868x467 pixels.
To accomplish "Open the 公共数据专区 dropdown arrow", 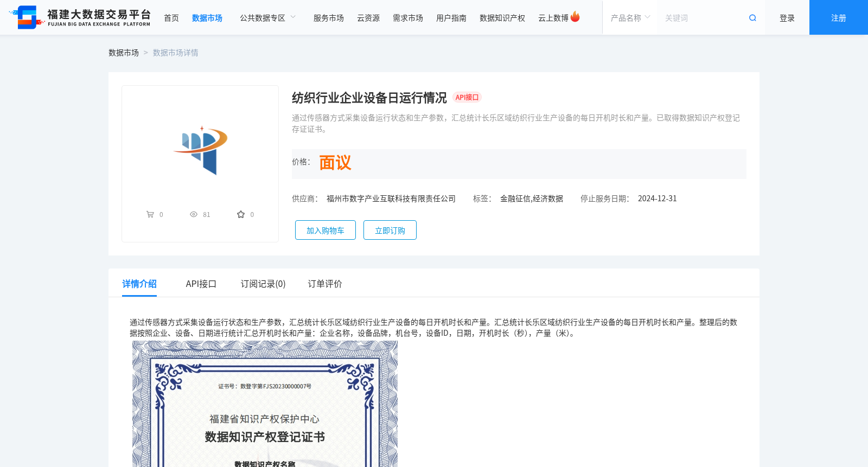I will tap(293, 17).
